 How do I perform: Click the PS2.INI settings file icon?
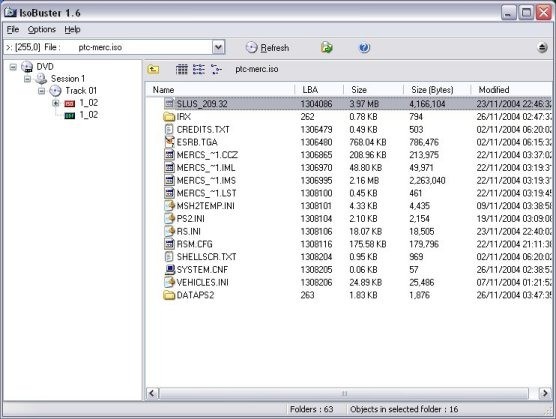(169, 218)
